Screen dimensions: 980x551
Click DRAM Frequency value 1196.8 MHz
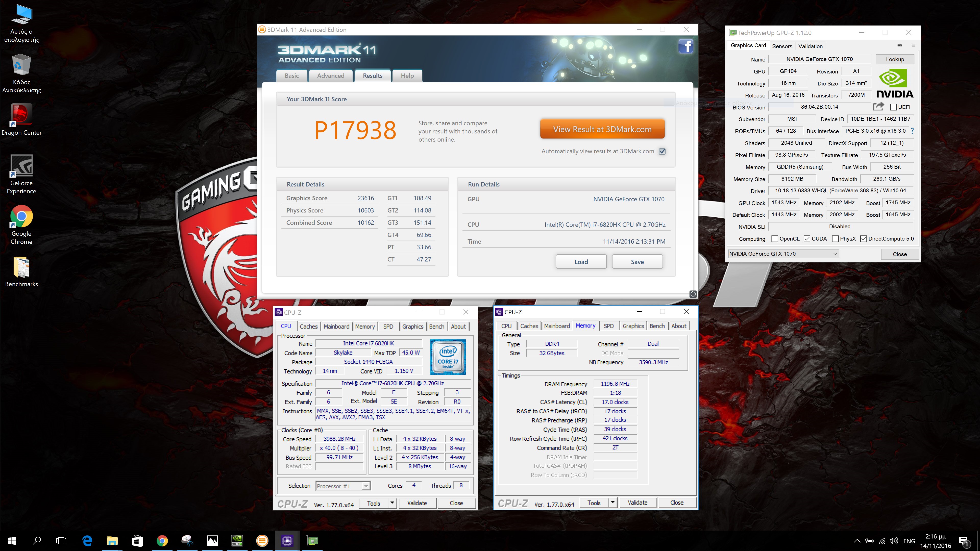click(615, 384)
